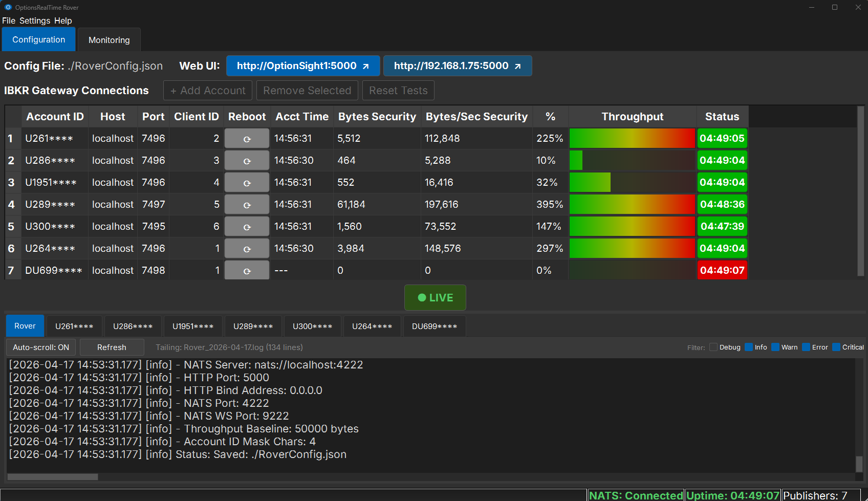Click the NATS: Connected status indicator

point(636,495)
